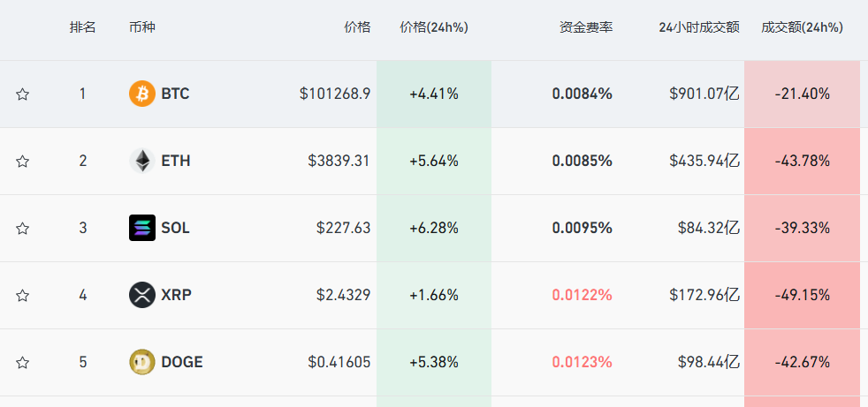Image resolution: width=868 pixels, height=407 pixels.
Task: Open the DOGE coin name link
Action: [x=181, y=362]
